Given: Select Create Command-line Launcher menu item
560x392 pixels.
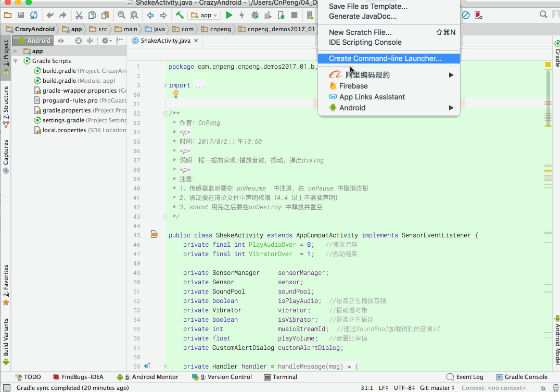Looking at the screenshot, I should tap(389, 58).
